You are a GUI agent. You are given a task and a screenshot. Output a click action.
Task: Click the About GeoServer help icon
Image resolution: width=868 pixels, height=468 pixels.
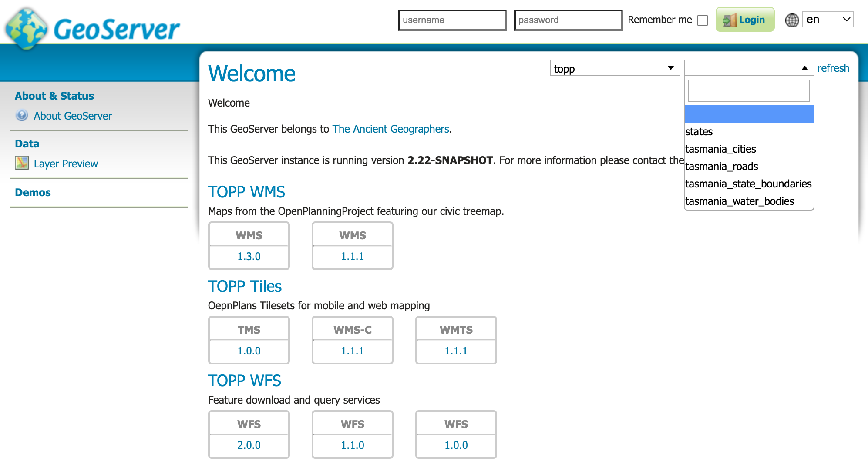point(22,115)
